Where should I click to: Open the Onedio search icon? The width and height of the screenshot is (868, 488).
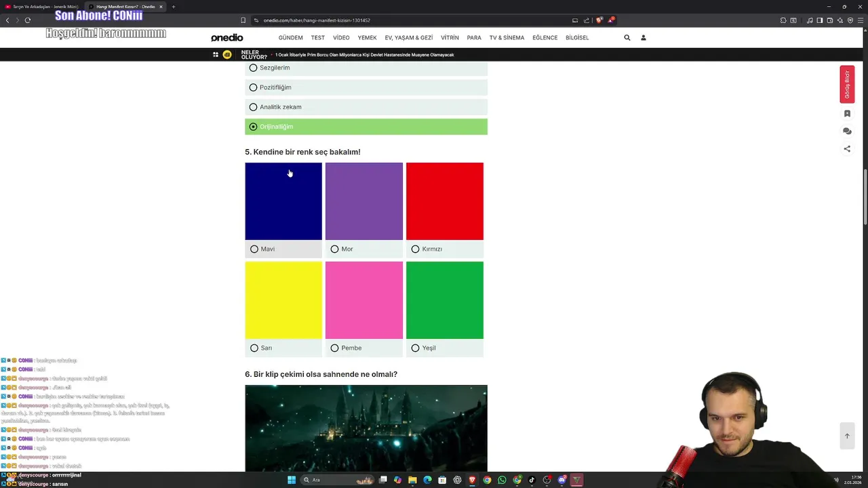(x=627, y=38)
